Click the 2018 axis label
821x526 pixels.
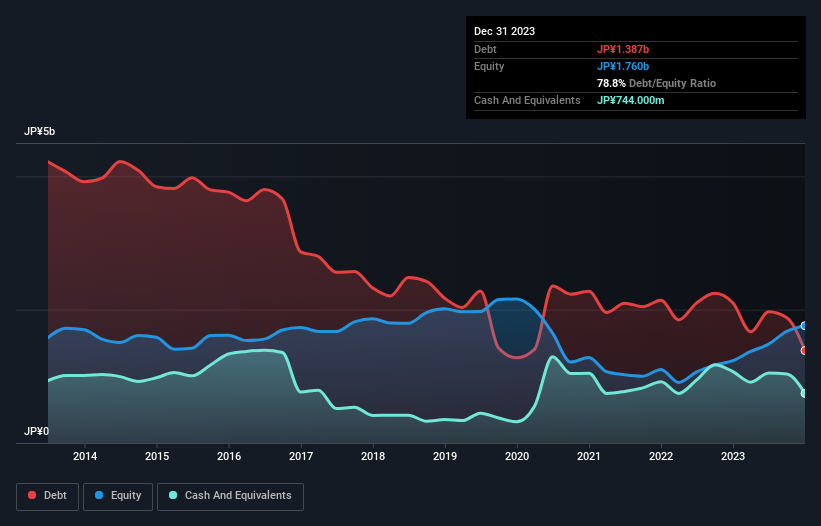click(x=373, y=456)
